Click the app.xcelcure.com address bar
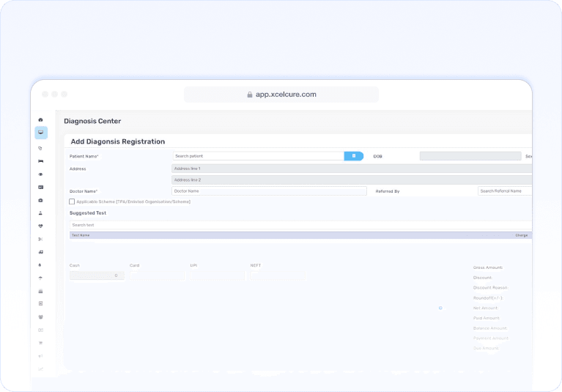Viewport: 562px width, 392px height. (281, 95)
